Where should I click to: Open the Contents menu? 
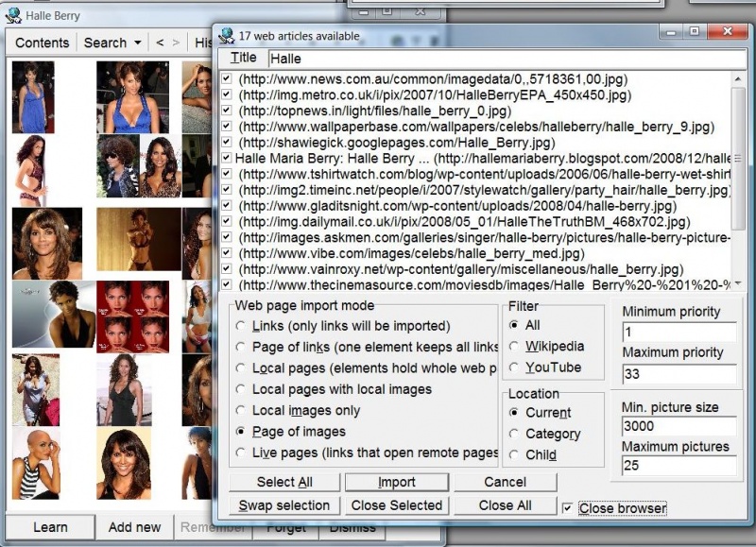(x=42, y=43)
